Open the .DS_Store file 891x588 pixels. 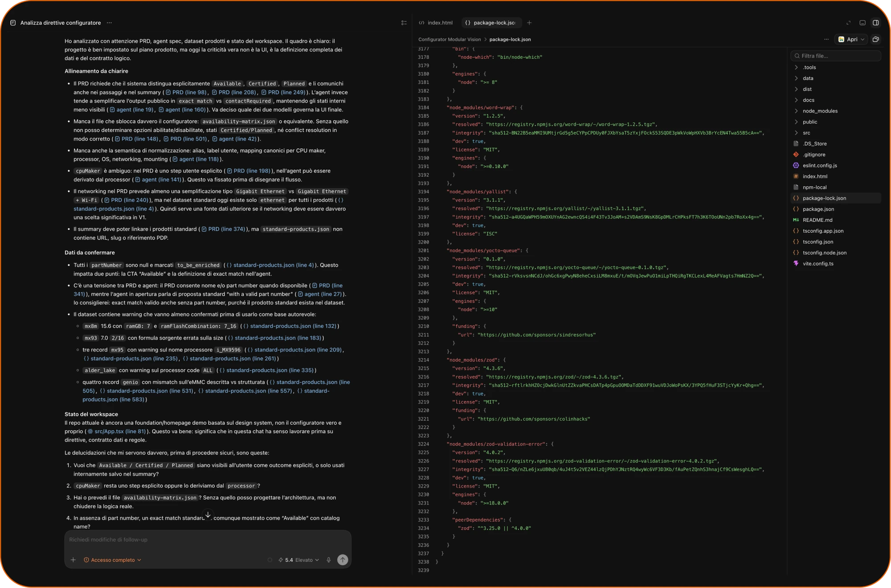(x=836, y=143)
